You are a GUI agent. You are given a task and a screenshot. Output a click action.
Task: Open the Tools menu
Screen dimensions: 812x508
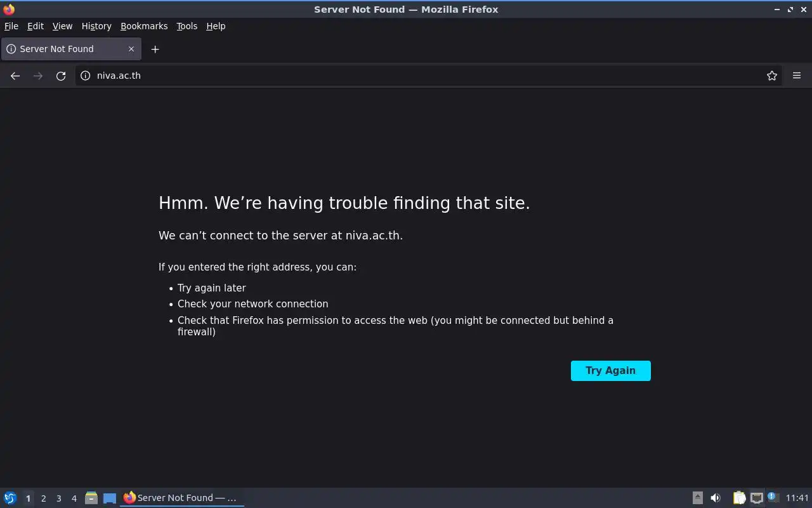[187, 26]
